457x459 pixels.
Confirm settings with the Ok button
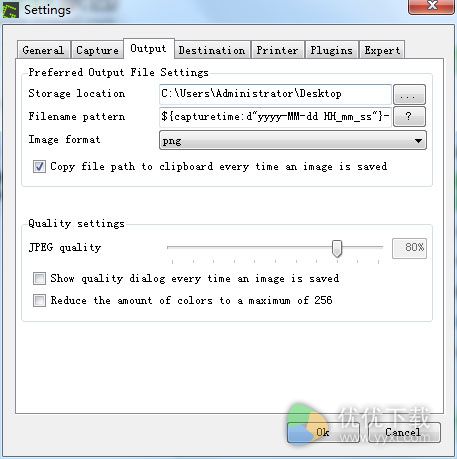(323, 432)
